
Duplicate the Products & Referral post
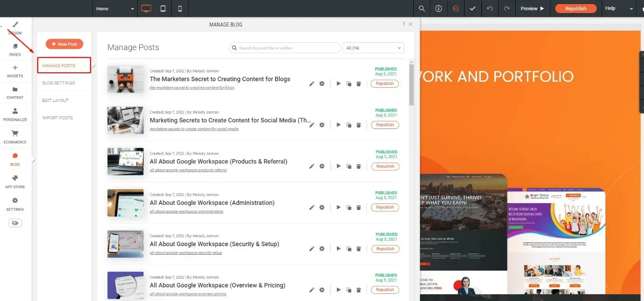349,166
